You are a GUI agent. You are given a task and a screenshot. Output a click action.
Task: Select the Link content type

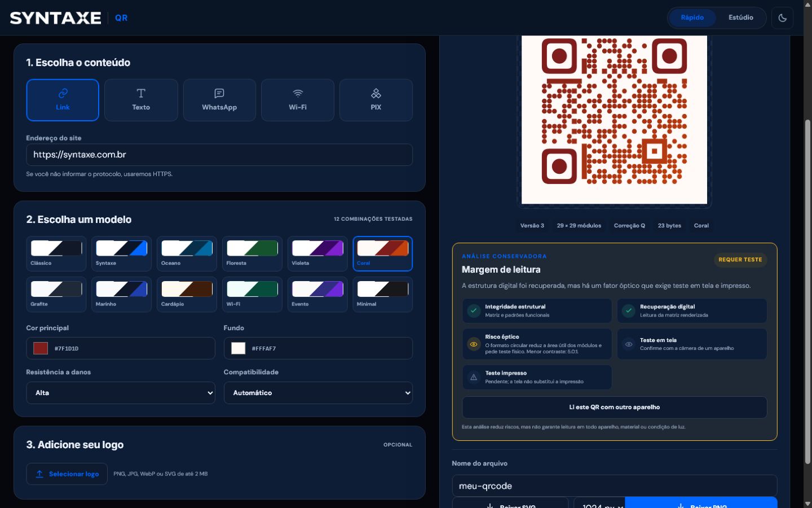[x=63, y=100]
